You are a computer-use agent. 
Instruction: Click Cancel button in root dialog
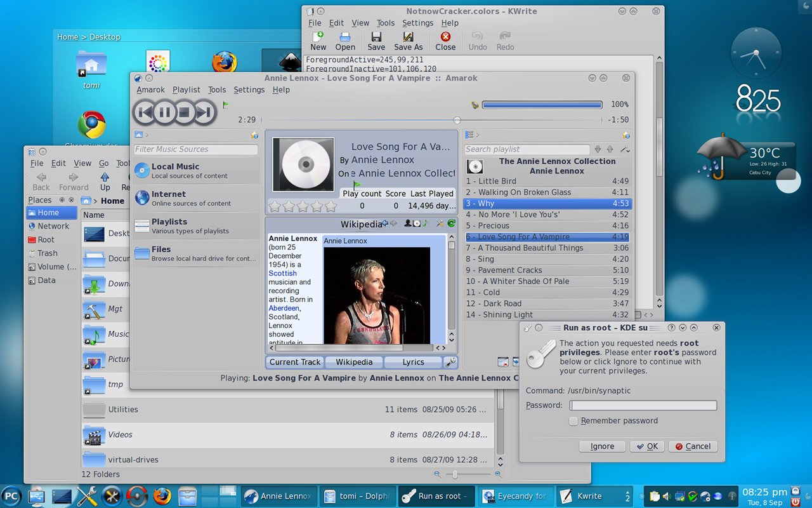click(x=693, y=446)
